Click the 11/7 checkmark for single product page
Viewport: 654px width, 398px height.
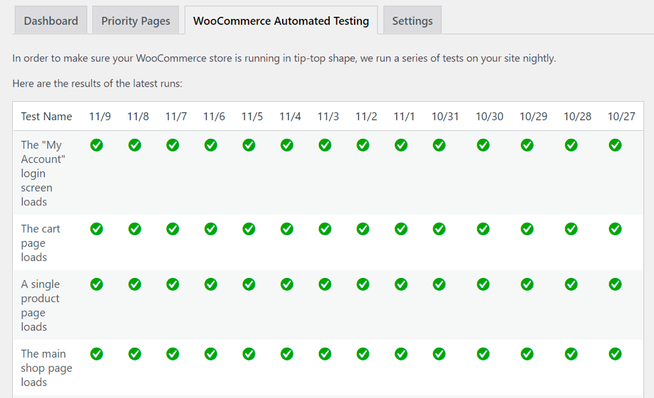coord(173,284)
